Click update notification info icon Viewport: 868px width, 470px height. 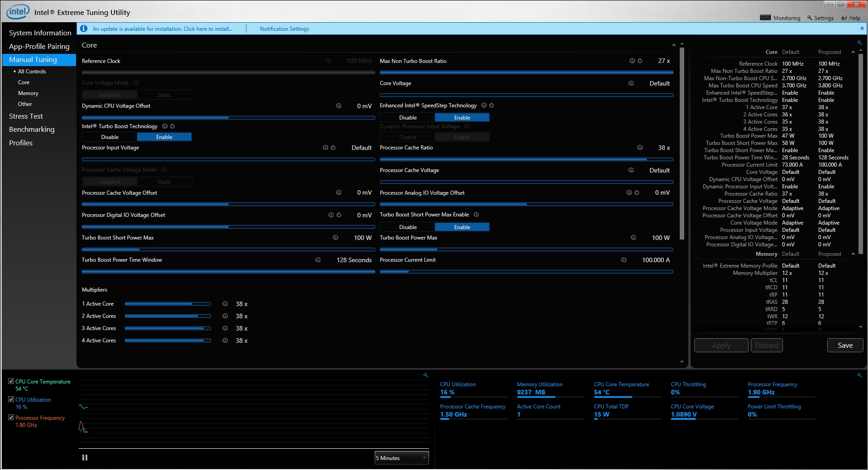84,29
